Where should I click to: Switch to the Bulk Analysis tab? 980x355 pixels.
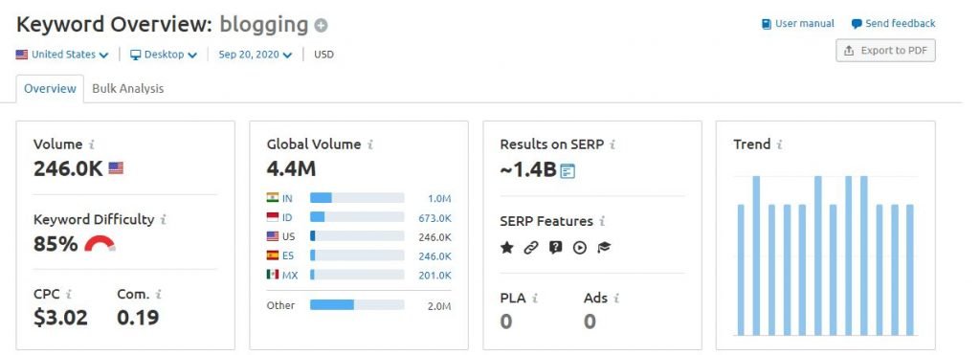[128, 89]
